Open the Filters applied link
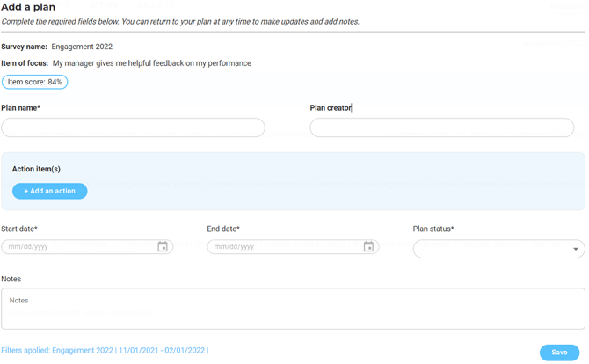This screenshot has height=364, width=589. tap(105, 350)
